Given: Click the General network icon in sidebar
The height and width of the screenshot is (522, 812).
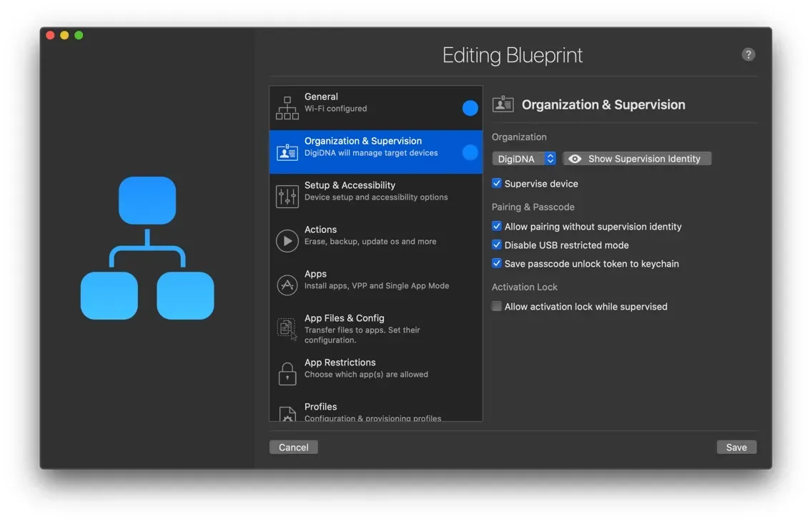Looking at the screenshot, I should tap(287, 107).
